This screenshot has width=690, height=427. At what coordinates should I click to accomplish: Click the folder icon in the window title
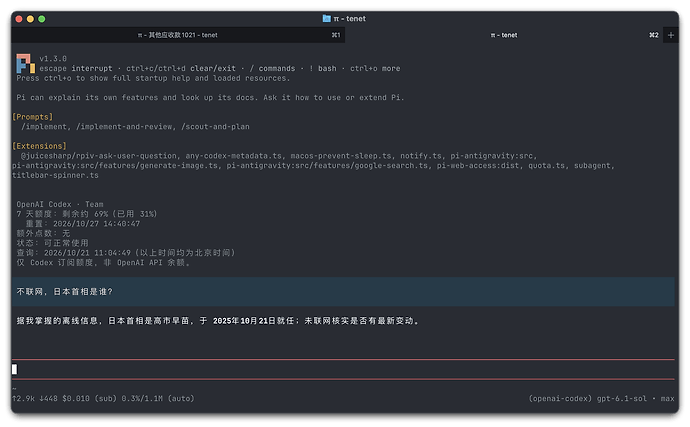(x=327, y=18)
